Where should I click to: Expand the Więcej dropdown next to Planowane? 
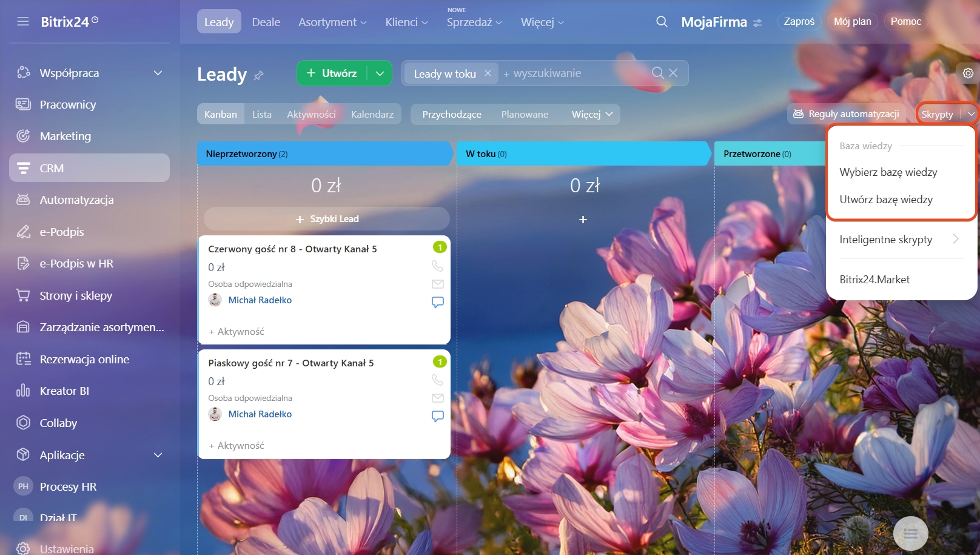coord(592,114)
